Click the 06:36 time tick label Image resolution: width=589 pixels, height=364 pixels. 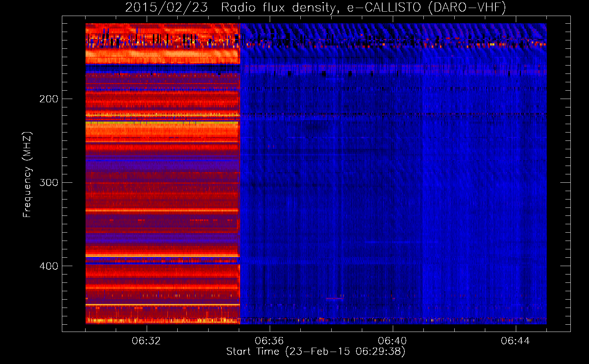(269, 341)
